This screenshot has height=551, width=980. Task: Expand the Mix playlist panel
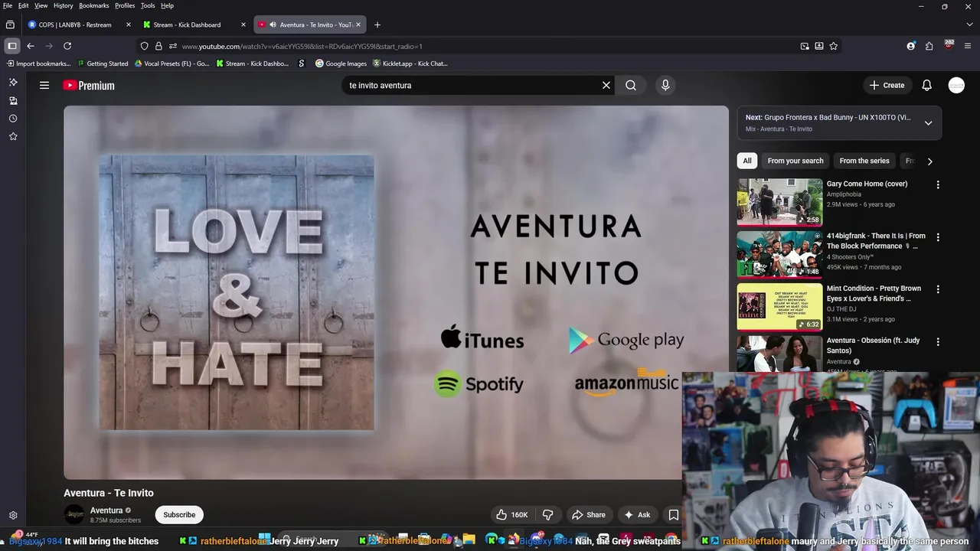coord(928,123)
